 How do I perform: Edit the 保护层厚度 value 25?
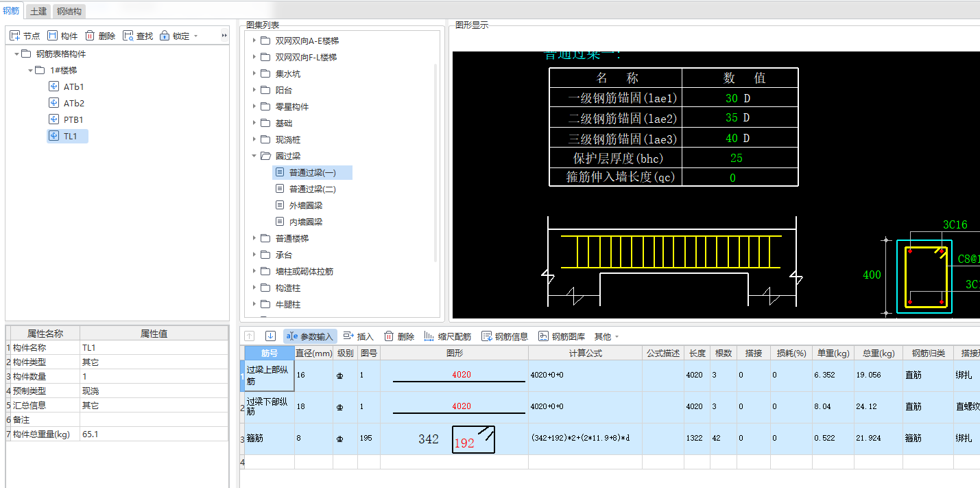(x=737, y=158)
